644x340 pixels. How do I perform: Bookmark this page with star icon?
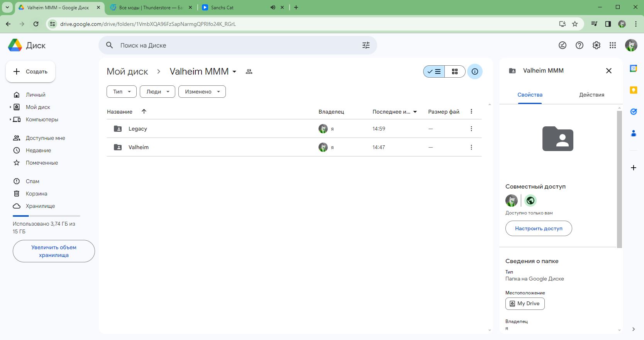click(575, 24)
